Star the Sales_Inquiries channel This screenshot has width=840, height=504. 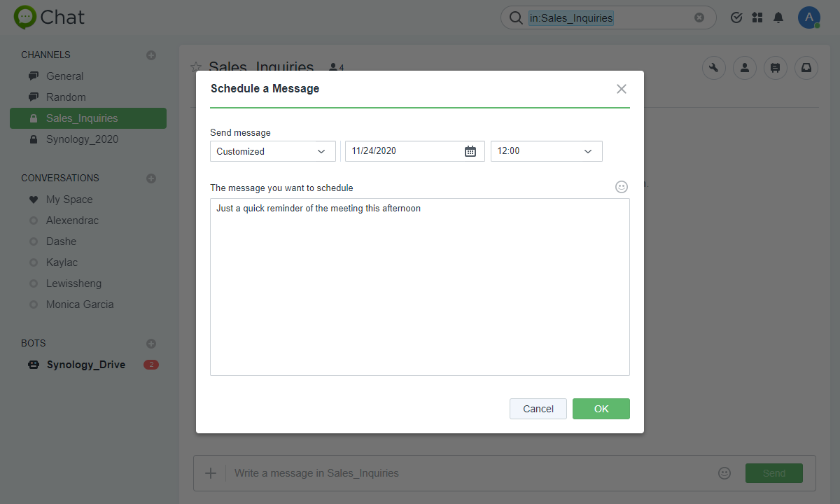[x=195, y=67]
